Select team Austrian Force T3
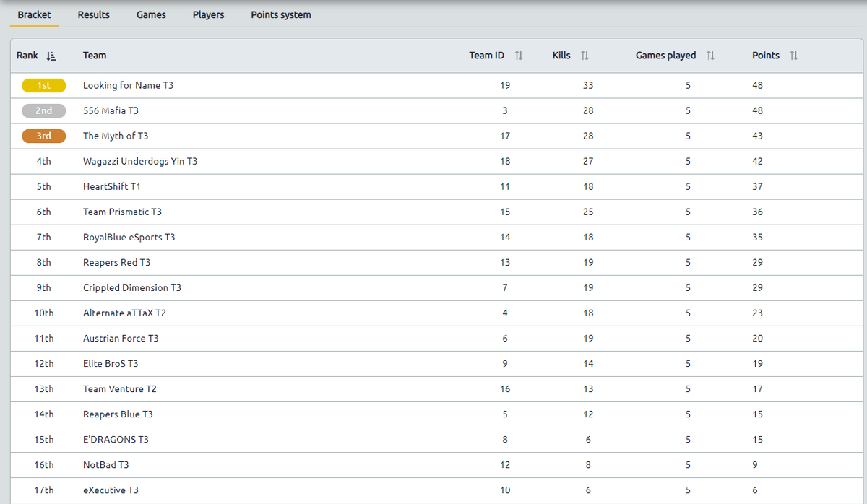The height and width of the screenshot is (504, 867). click(121, 338)
